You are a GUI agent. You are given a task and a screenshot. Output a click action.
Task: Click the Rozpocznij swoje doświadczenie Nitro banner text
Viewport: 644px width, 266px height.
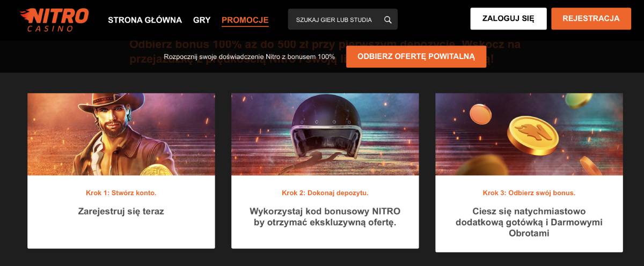tap(250, 56)
